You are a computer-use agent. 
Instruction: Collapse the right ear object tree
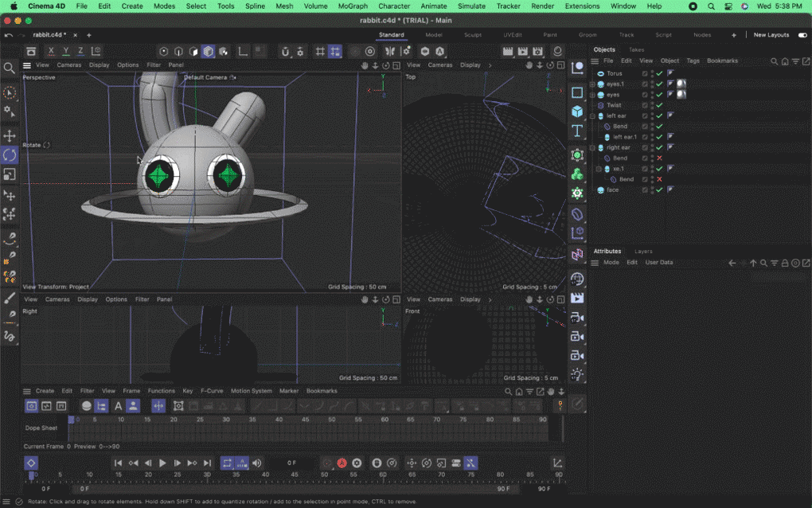point(592,148)
